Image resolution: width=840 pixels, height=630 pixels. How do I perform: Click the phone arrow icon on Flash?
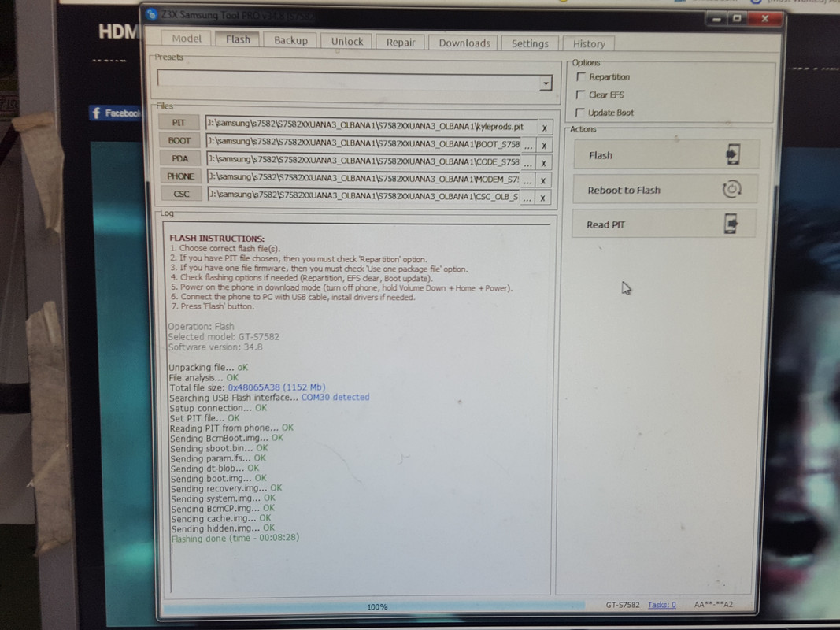point(733,155)
